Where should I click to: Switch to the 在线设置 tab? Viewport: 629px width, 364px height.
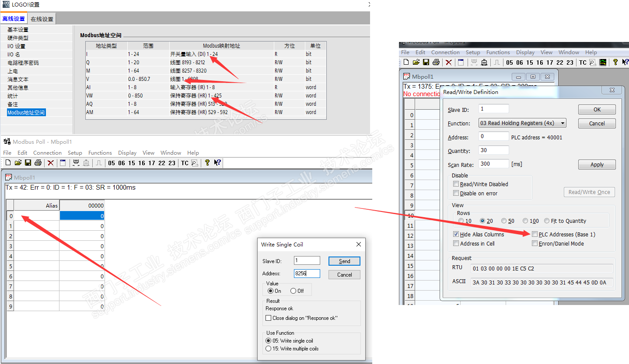(x=42, y=19)
